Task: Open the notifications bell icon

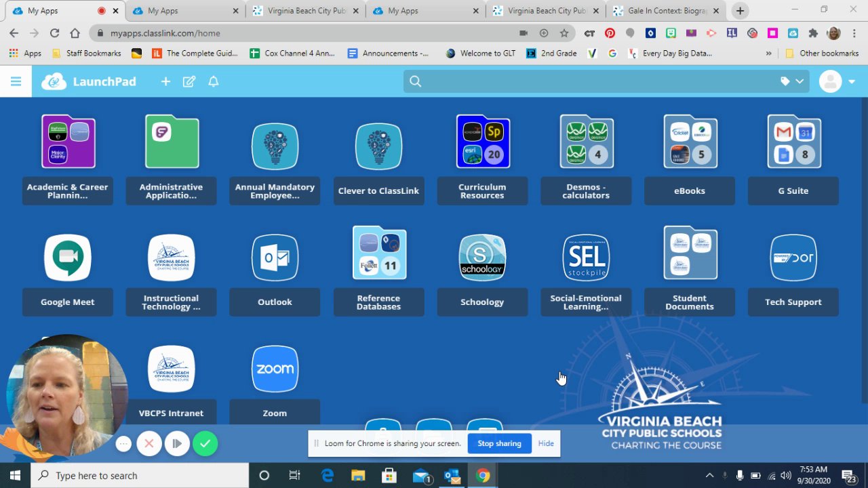Action: [x=214, y=81]
